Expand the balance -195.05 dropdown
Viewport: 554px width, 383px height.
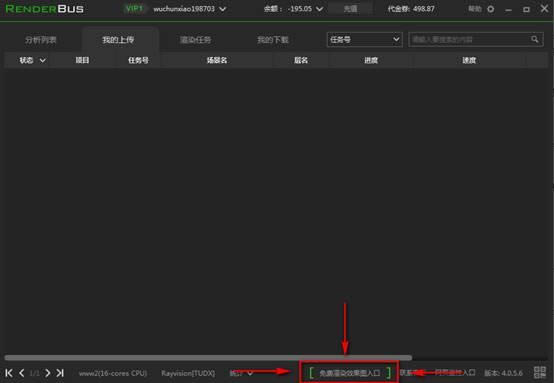pos(319,9)
